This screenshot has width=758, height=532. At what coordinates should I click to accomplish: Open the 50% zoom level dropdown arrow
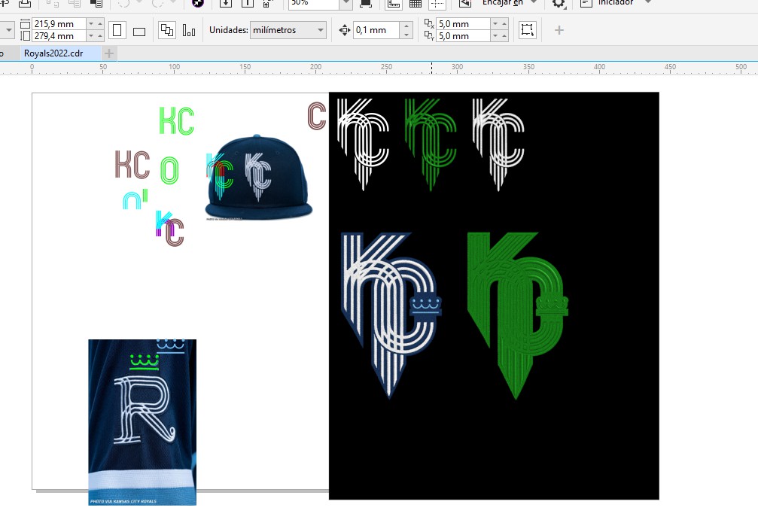346,3
